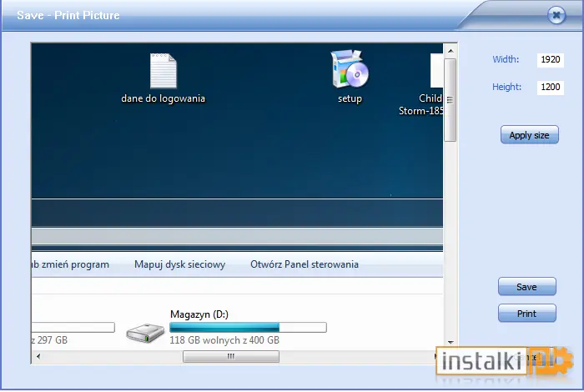Viewport: 584px width, 392px height.
Task: Select the dane do logowania file icon
Action: click(x=164, y=71)
